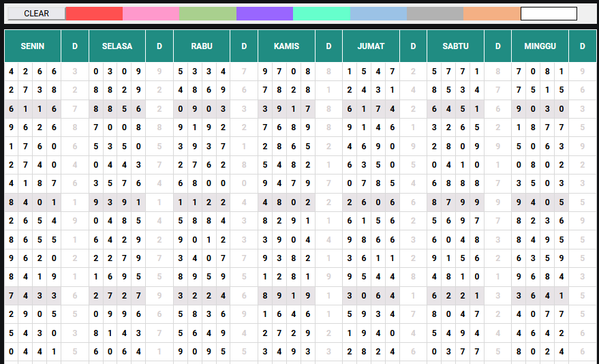
Task: Click the SENIN column header
Action: click(33, 46)
